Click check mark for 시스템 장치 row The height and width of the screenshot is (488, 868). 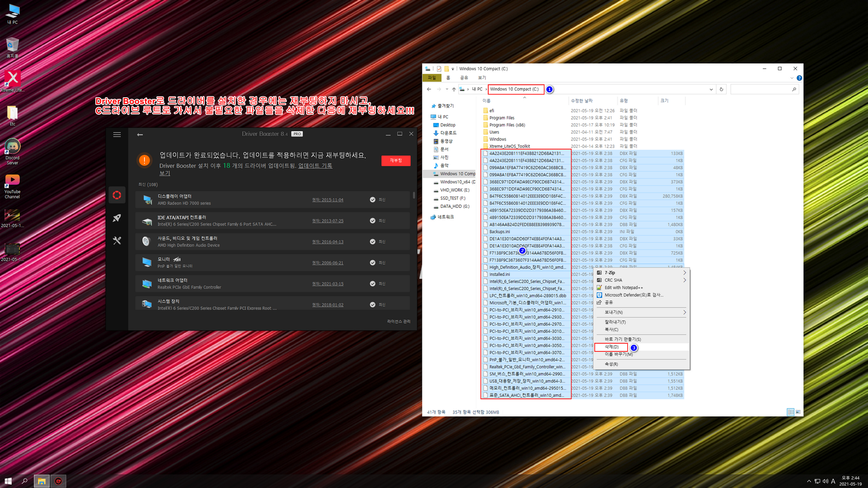(x=372, y=305)
